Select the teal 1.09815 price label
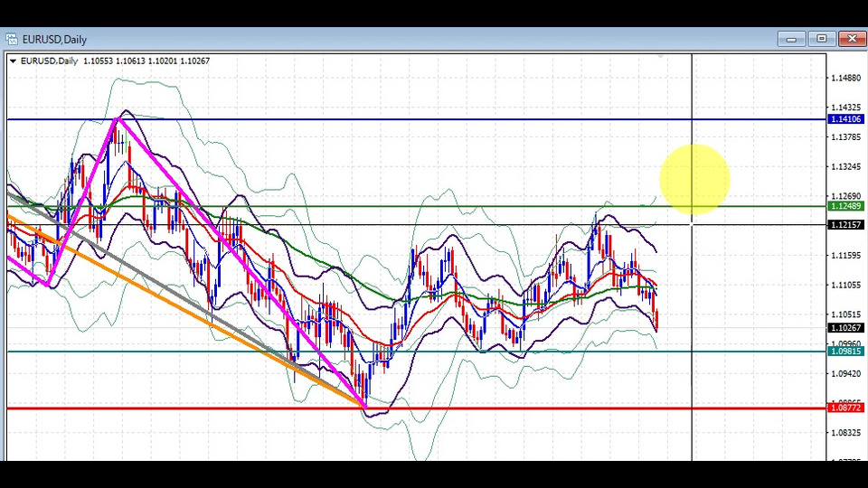The image size is (868, 488). [845, 352]
